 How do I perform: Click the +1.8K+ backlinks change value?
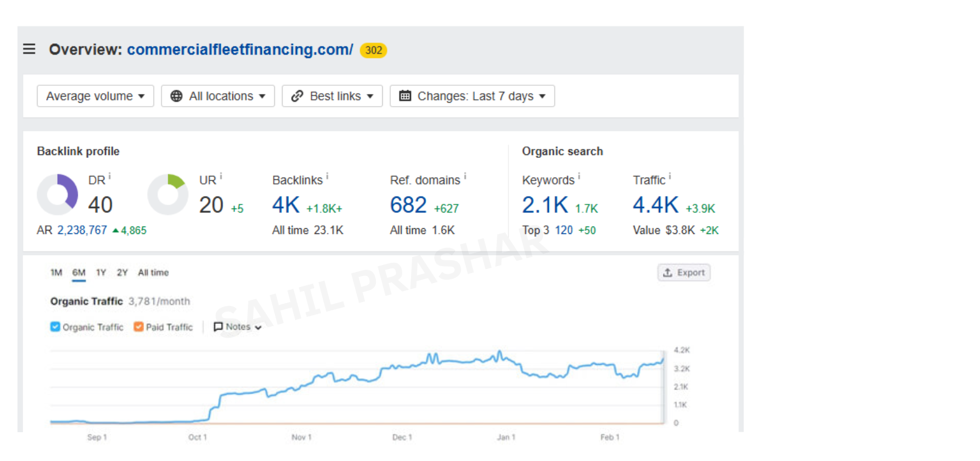click(324, 209)
